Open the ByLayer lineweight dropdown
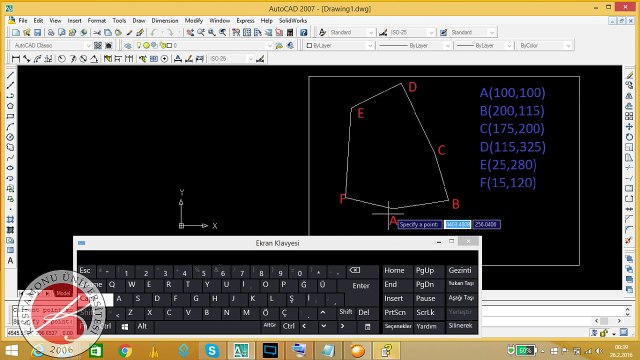 pos(484,46)
